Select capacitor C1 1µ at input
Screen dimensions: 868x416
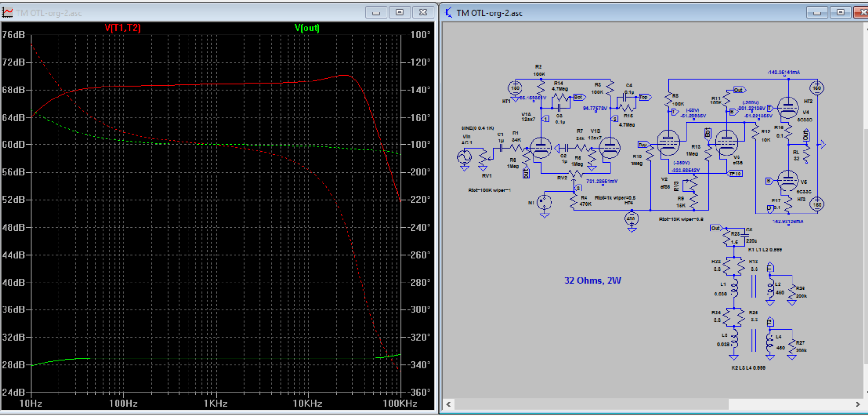coord(501,148)
